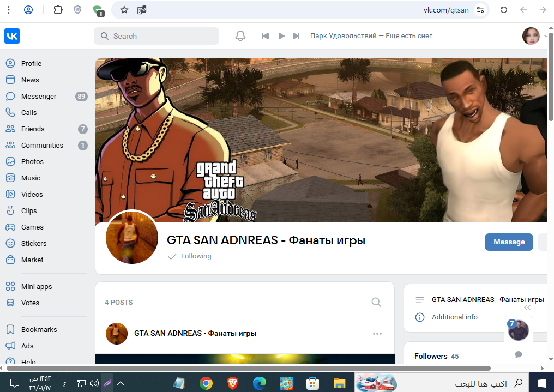Collapse the chat sidebar double-chevron

[527, 307]
